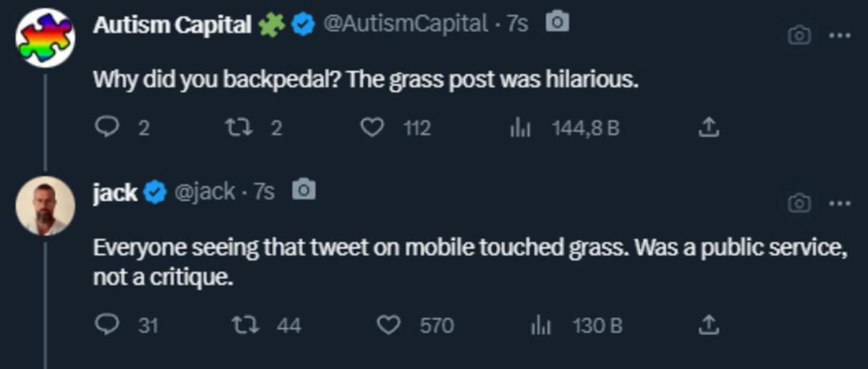Screen dimensions: 868x369
Task: Click camera icon beside Autism Capital timestamp
Action: point(557,23)
